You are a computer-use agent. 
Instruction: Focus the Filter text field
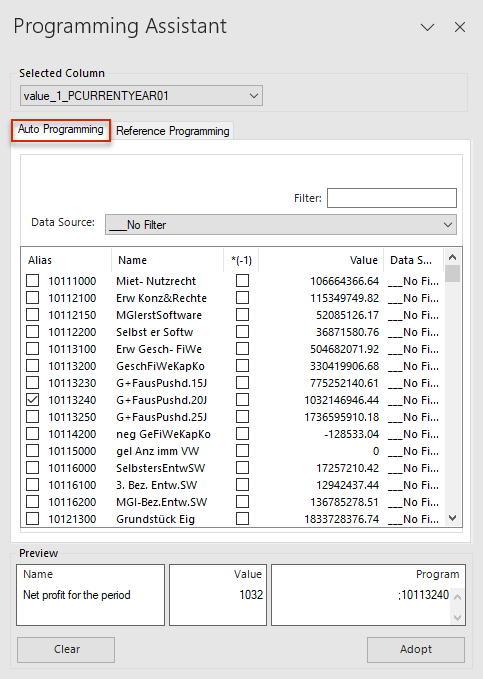click(392, 198)
